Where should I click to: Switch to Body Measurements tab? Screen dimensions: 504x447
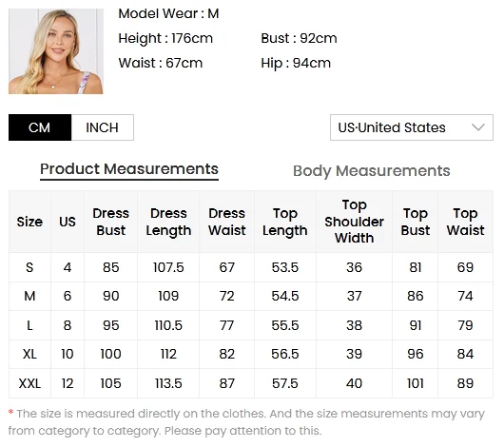371,171
